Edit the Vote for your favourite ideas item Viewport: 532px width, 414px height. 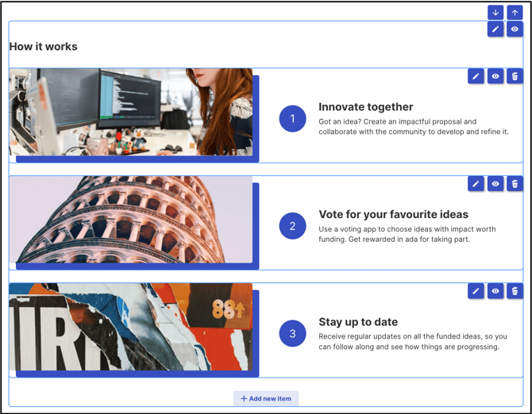click(476, 184)
